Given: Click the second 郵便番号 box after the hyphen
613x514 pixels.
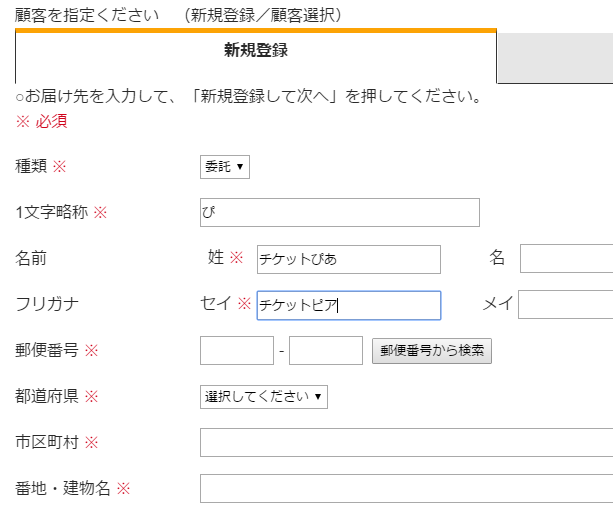Looking at the screenshot, I should 326,351.
